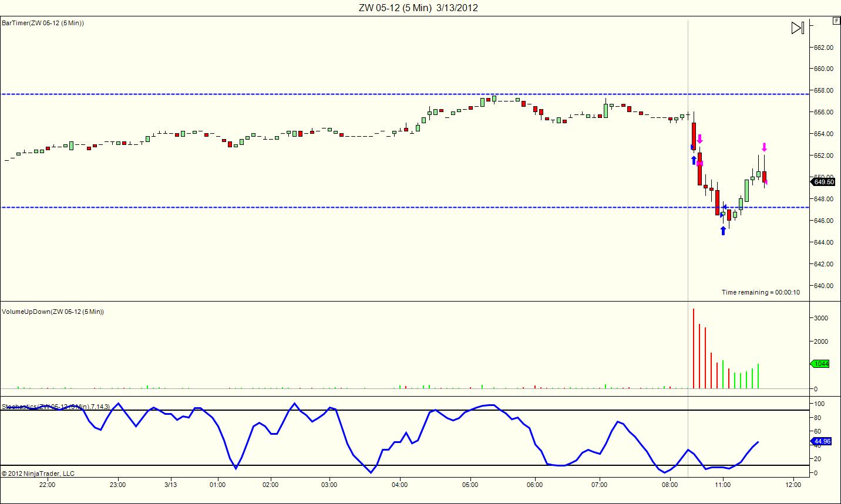This screenshot has width=841, height=504.
Task: Click the magenta down arrow near the 654 level
Action: [699, 139]
